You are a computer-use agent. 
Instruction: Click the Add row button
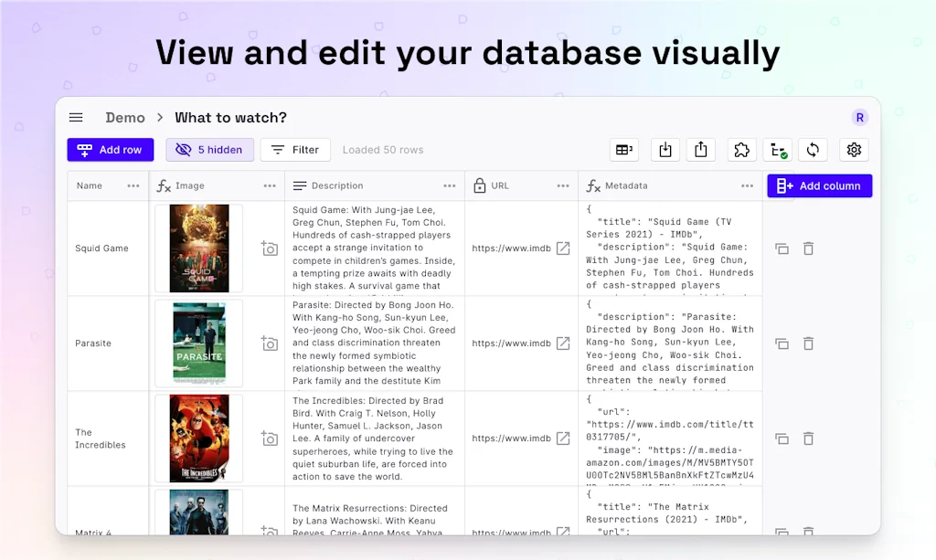coord(110,150)
